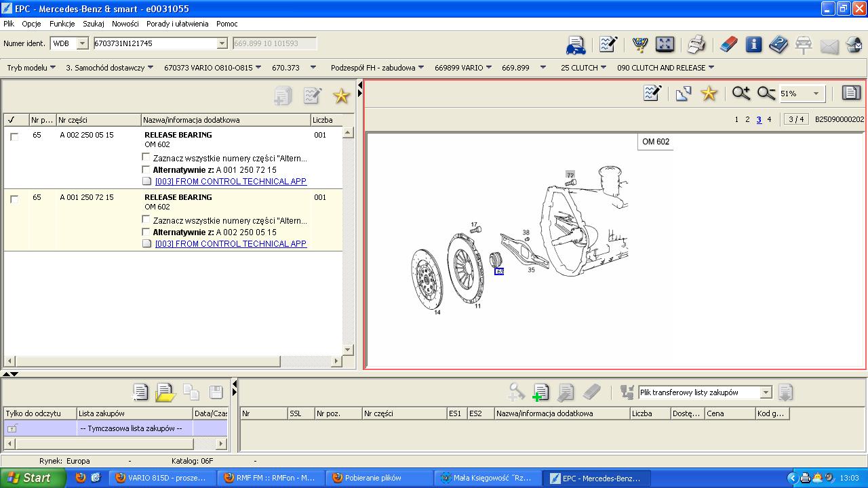This screenshot has height=488, width=868.
Task: Select part callout 65 in the illustration
Action: coord(499,272)
